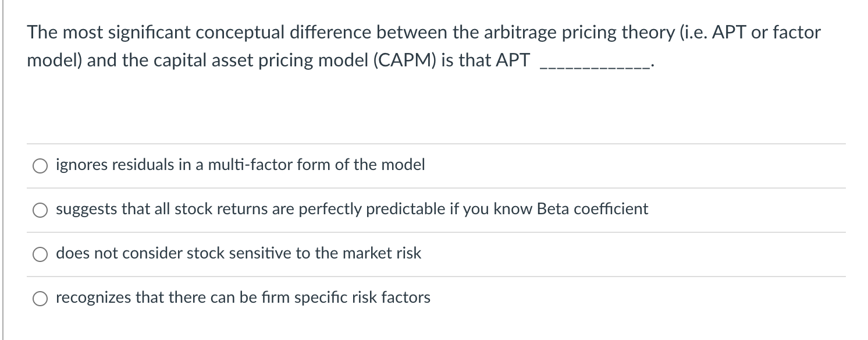Select the radio for "recognizes firm specific risk factors"
Viewport: 868px width, 340px height.
40,299
